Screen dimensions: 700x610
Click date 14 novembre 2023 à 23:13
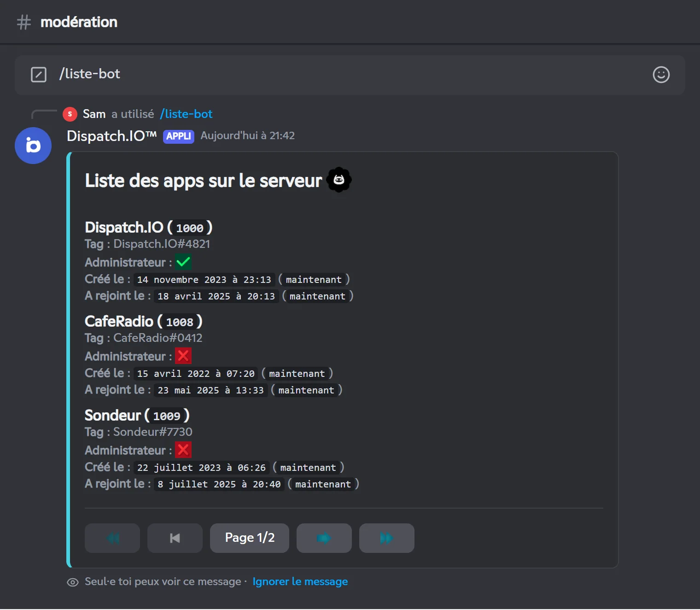(204, 280)
